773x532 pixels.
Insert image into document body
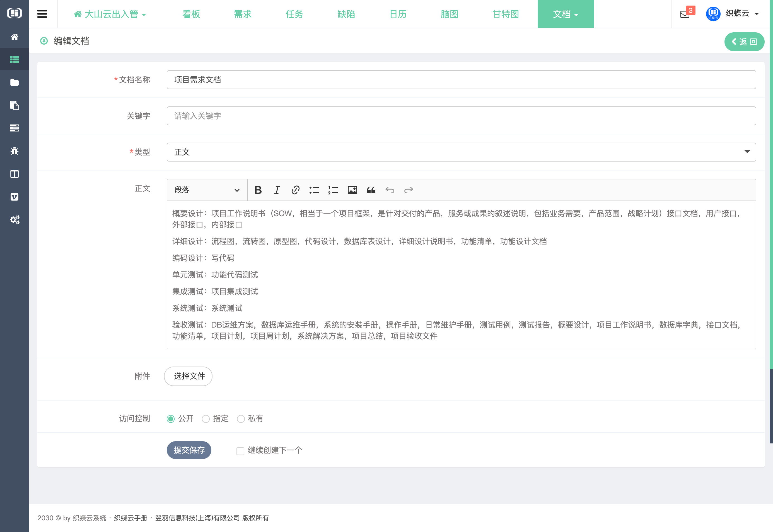tap(352, 190)
